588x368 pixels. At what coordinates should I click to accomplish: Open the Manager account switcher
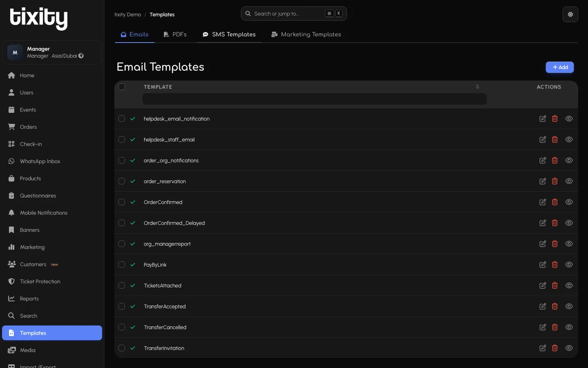tap(52, 52)
